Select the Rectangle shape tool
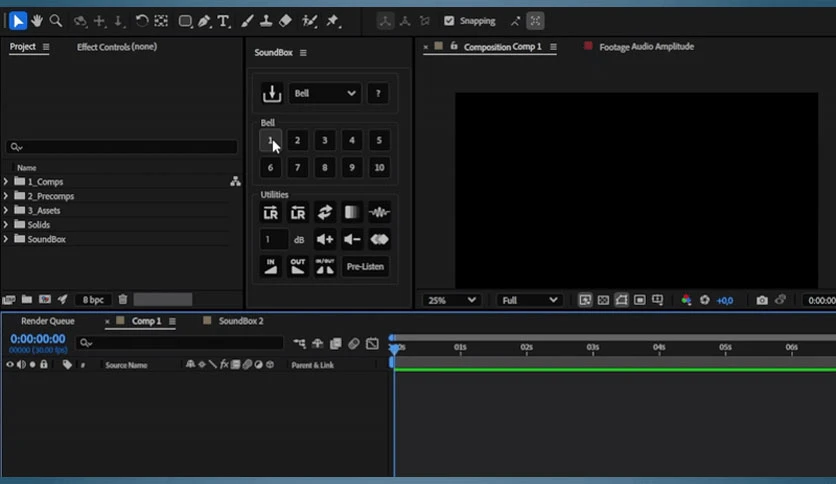Viewport: 836px width, 484px height. point(185,21)
